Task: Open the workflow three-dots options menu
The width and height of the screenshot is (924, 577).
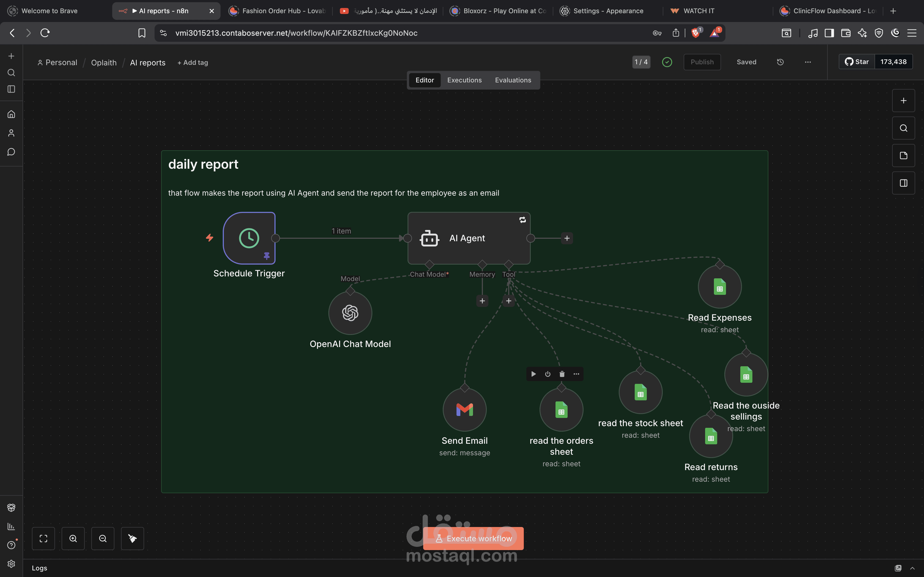Action: click(x=808, y=62)
